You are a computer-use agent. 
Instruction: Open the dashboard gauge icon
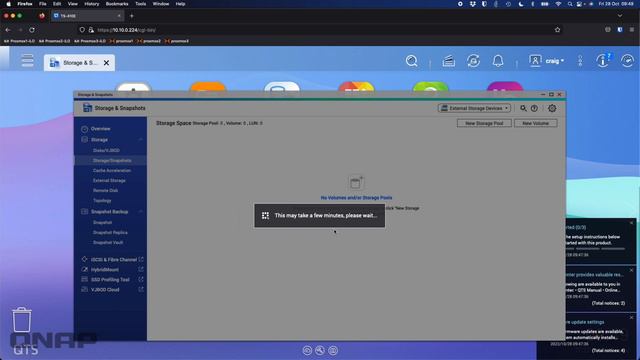(627, 61)
